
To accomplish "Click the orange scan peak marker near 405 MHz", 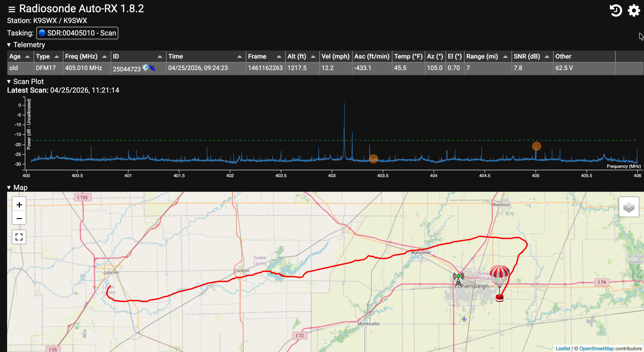I will [536, 146].
